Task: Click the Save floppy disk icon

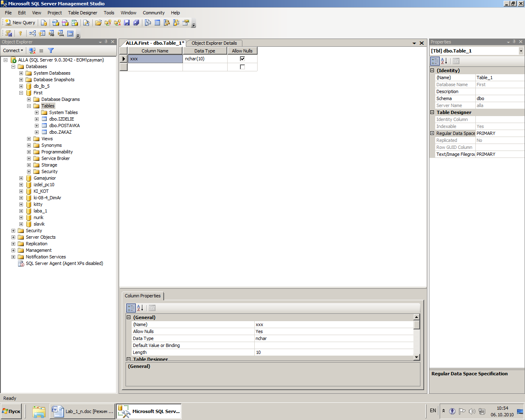Action: pos(127,23)
